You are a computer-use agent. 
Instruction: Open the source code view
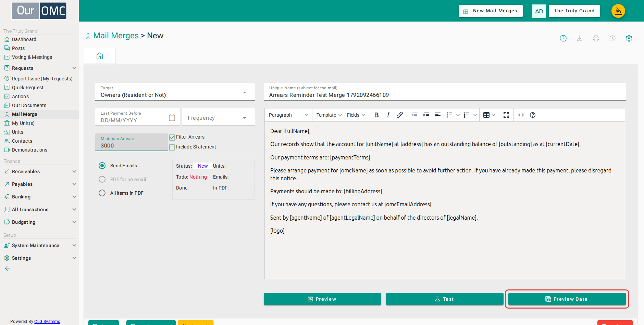point(521,115)
